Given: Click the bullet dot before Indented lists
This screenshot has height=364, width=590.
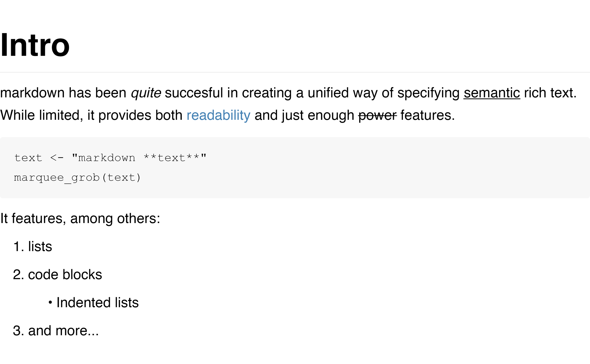Looking at the screenshot, I should point(50,303).
